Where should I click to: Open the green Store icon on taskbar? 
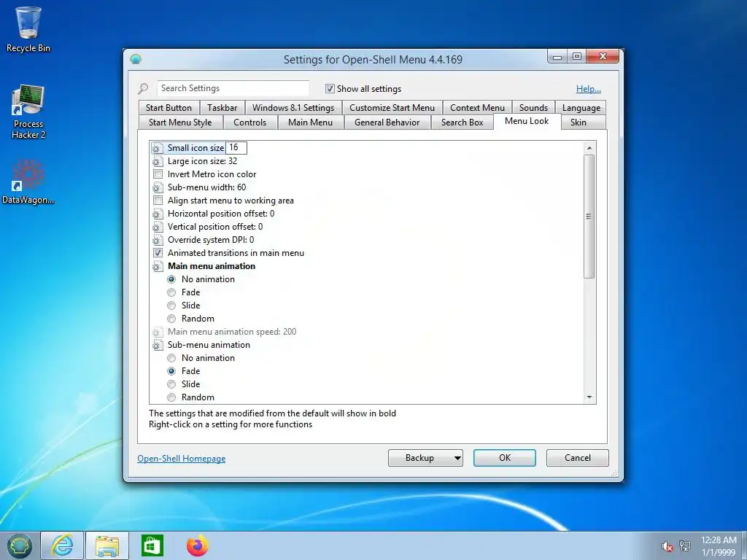152,545
